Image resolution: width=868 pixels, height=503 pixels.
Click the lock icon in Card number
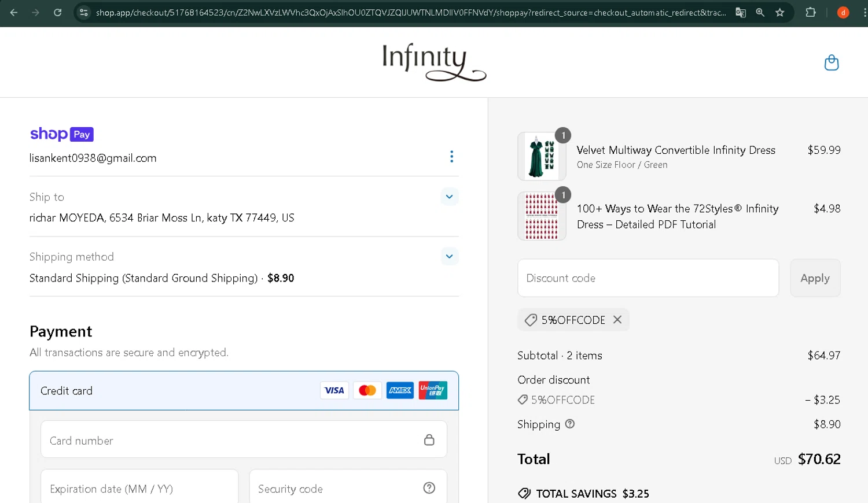[x=429, y=440]
